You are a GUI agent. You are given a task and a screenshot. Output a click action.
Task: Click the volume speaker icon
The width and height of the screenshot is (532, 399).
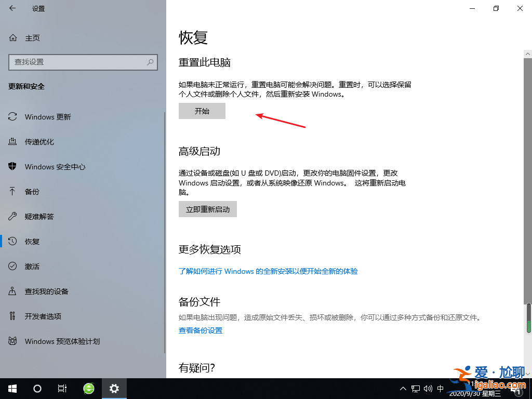point(427,388)
